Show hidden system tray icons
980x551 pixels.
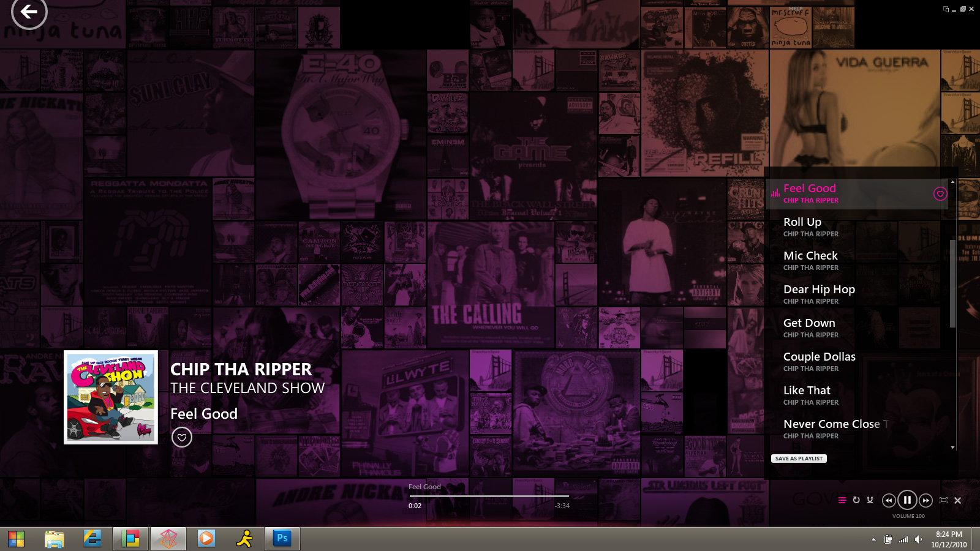coord(873,539)
